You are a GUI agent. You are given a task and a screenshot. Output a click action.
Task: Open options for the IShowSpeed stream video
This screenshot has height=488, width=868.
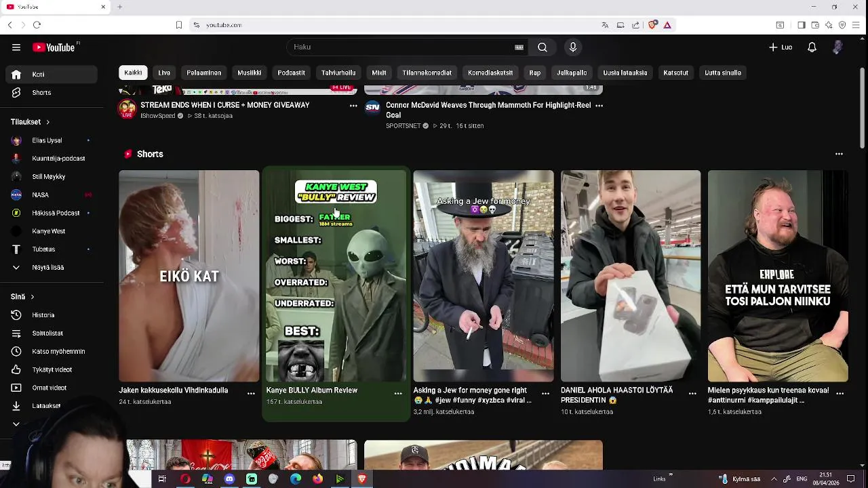353,106
